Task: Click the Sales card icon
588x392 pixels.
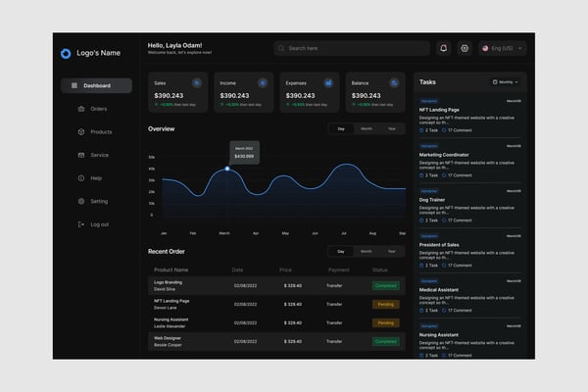Action: click(x=197, y=83)
